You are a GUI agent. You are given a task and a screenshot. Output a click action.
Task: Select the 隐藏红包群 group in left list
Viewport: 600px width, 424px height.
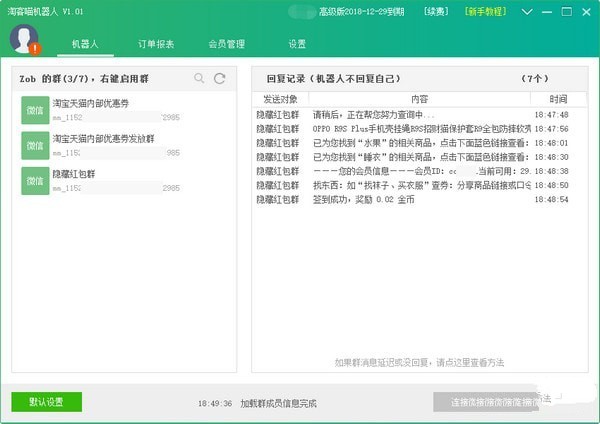click(74, 174)
